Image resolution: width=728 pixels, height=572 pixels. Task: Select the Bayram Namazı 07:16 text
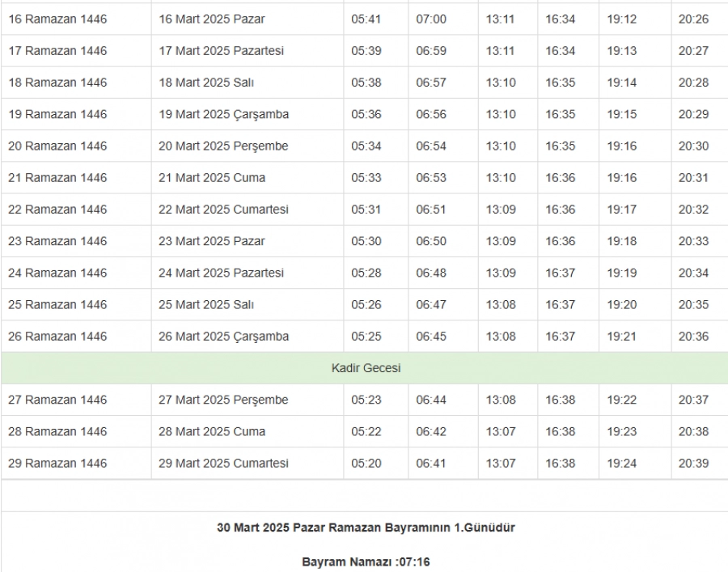coord(366,561)
